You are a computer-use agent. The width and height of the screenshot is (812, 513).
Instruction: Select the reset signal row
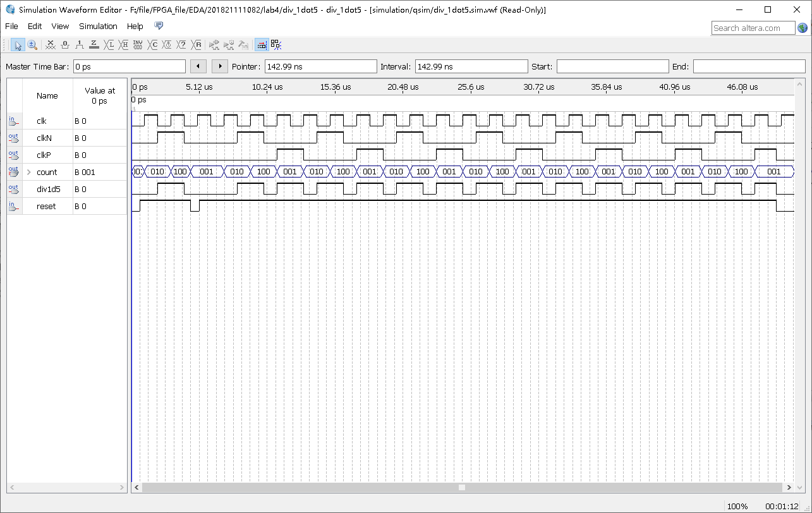coord(67,206)
